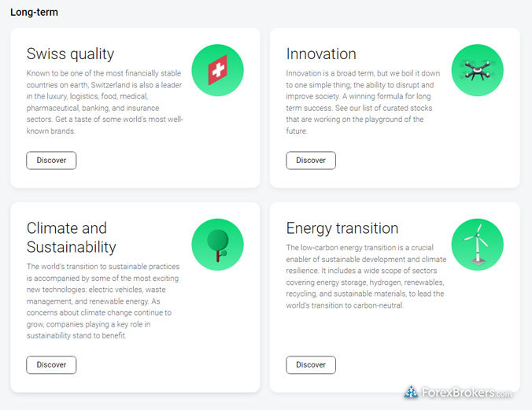532x410 pixels.
Task: Click the Swiss flag icon
Action: click(x=217, y=70)
